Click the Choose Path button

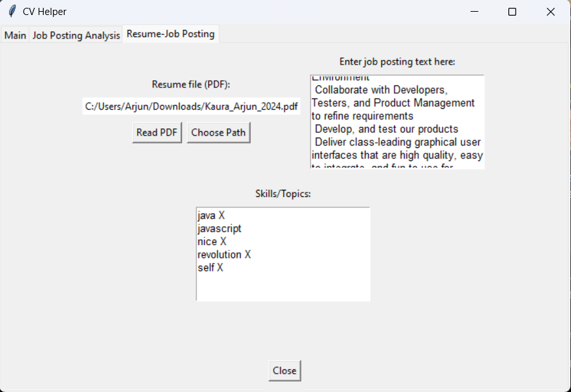[x=218, y=132]
